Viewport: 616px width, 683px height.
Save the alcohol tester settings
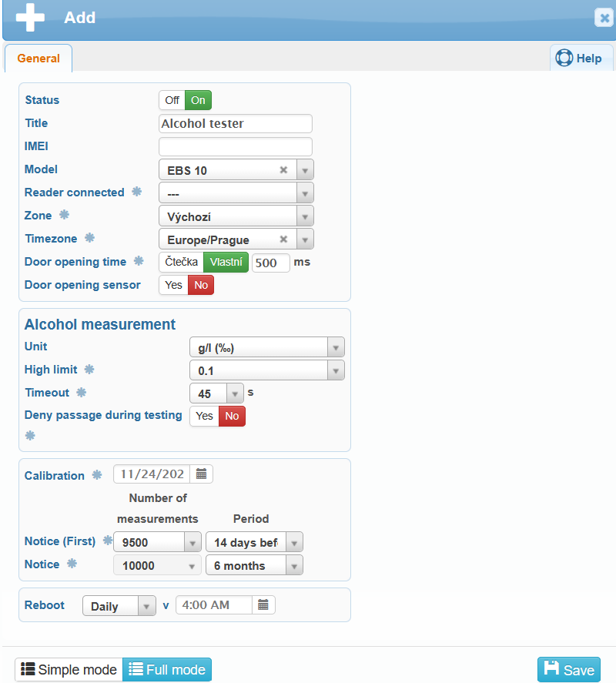(x=568, y=670)
